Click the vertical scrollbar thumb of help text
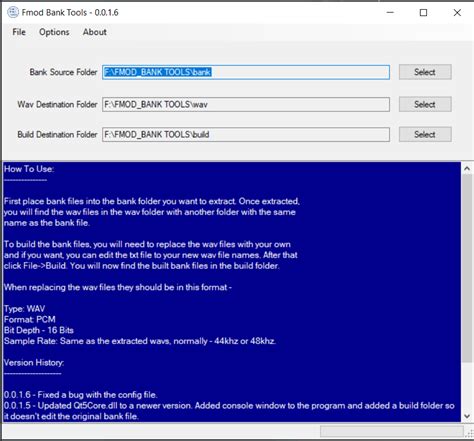This screenshot has height=441, width=474. click(x=467, y=268)
